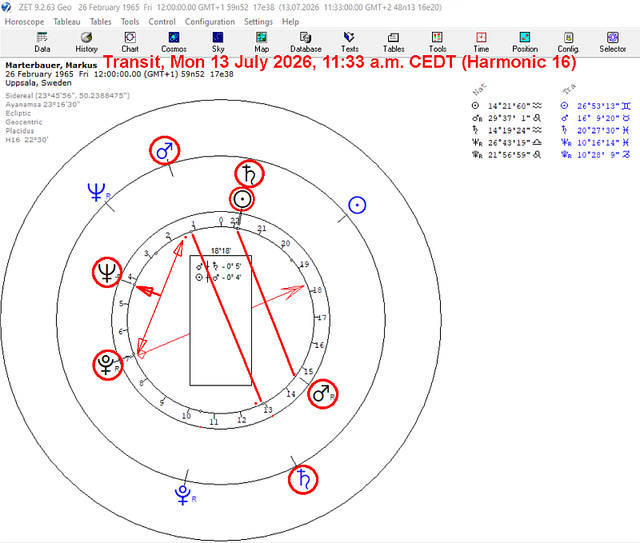The image size is (640, 543).
Task: Select the blue transit Sun symbol
Action: (x=357, y=205)
